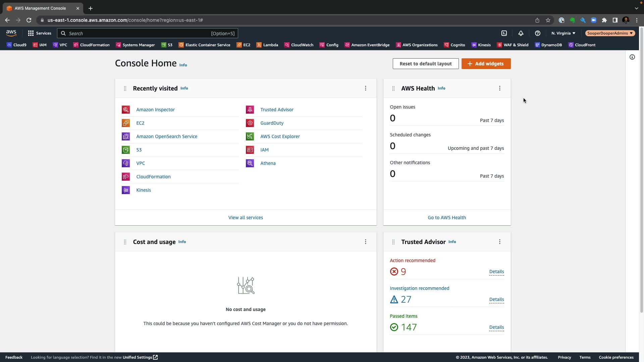Open Recently visited widget options menu
The width and height of the screenshot is (644, 362).
(x=366, y=88)
